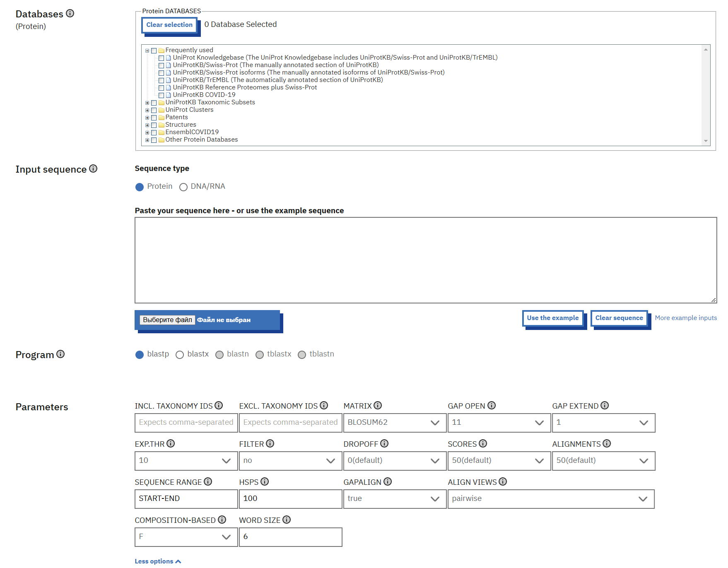Viewport: 728px width, 568px height.
Task: Check UniProtKB/Swiss-Prot manually annotated checkbox
Action: coord(162,65)
